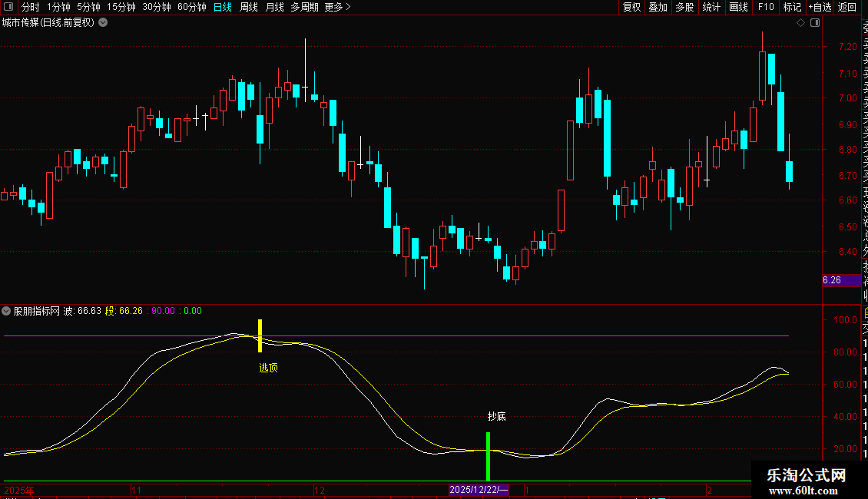The image size is (868, 499).
Task: Click the 标记 mark button
Action: tap(792, 7)
